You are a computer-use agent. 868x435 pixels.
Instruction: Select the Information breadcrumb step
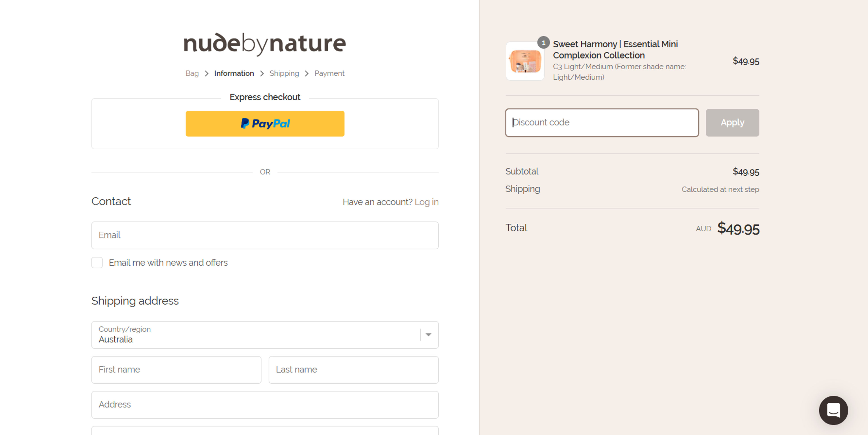pyautogui.click(x=234, y=73)
